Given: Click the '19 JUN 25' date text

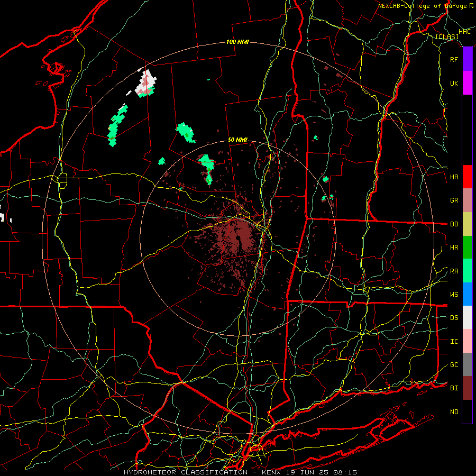Looking at the screenshot, I should (307, 472).
